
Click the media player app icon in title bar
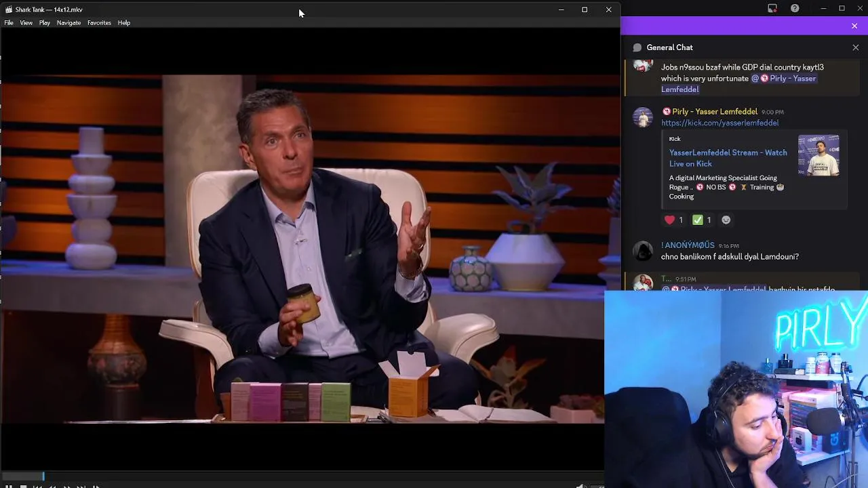(x=9, y=9)
